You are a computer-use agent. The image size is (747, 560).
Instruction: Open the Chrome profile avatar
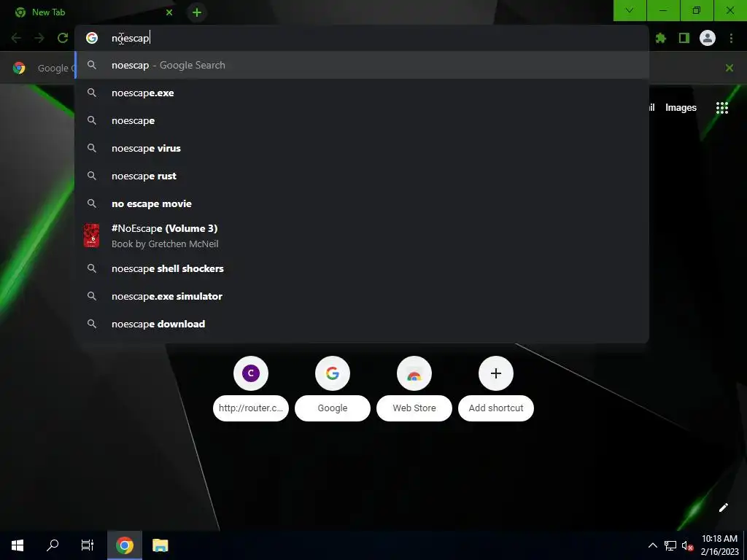click(708, 38)
